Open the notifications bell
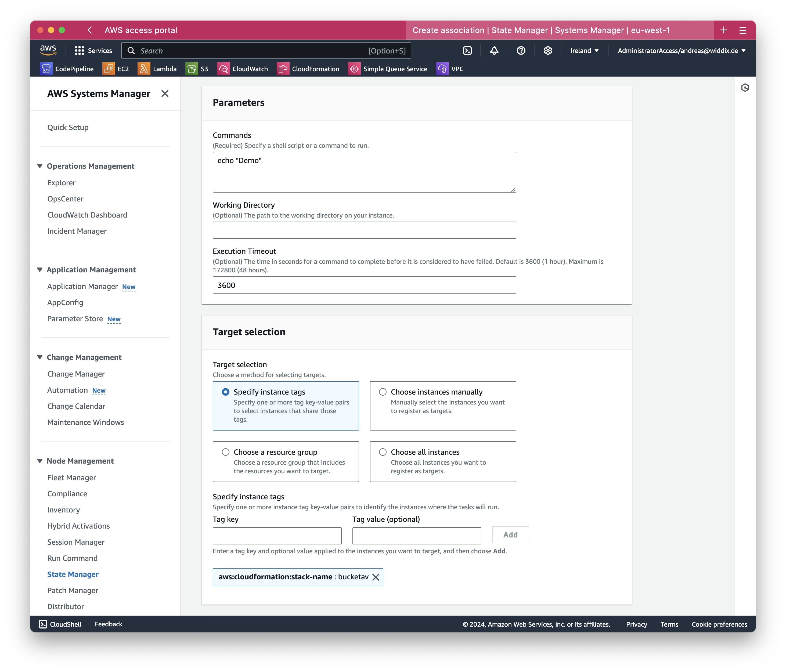 coord(494,50)
